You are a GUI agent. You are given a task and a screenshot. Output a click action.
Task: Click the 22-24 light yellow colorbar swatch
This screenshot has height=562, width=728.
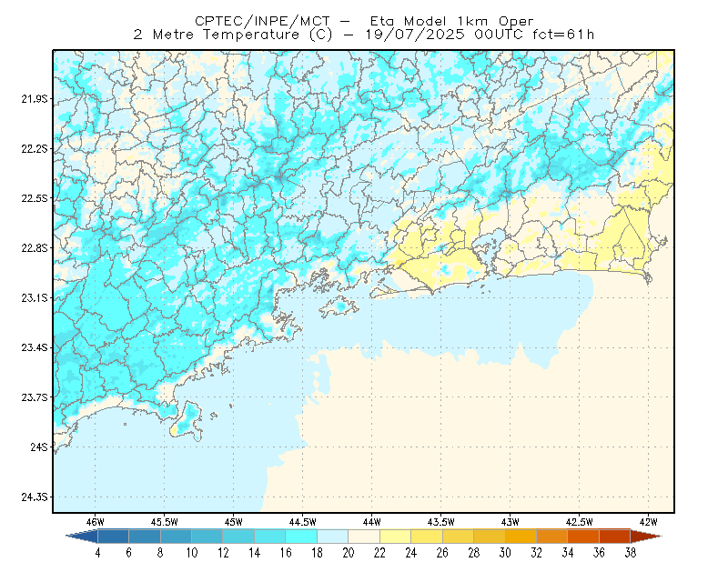(x=396, y=537)
